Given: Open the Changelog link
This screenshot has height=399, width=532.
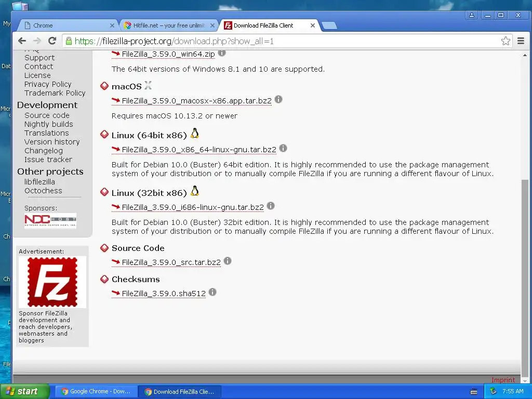Looking at the screenshot, I should 44,151.
